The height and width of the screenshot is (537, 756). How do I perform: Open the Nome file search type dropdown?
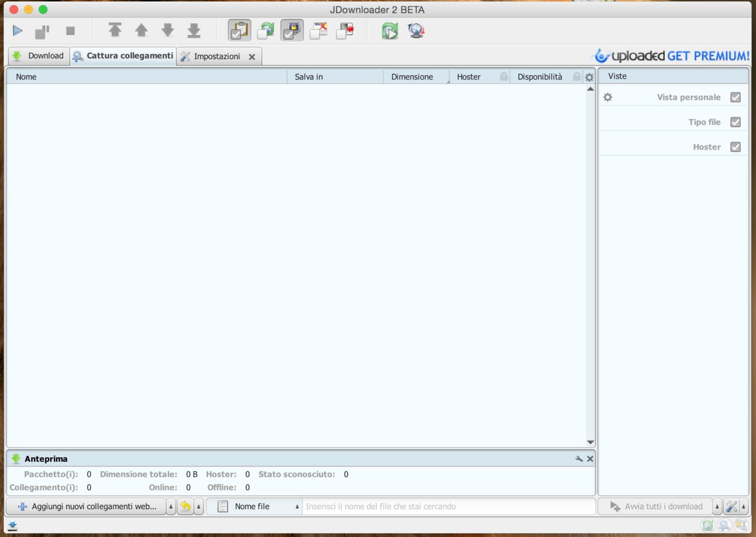[x=254, y=506]
